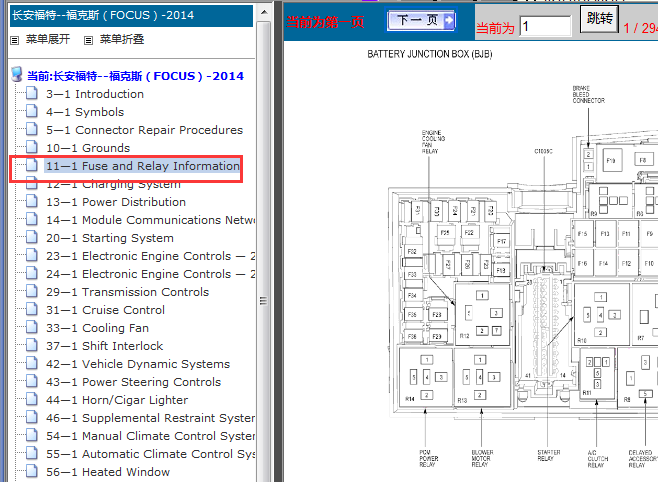Open 10—1 Grounds
The image size is (658, 482).
tap(88, 148)
